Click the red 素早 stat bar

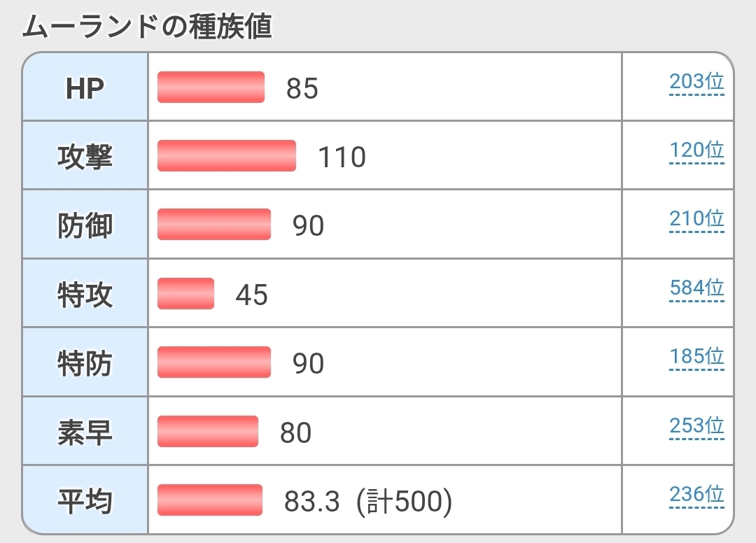click(207, 431)
